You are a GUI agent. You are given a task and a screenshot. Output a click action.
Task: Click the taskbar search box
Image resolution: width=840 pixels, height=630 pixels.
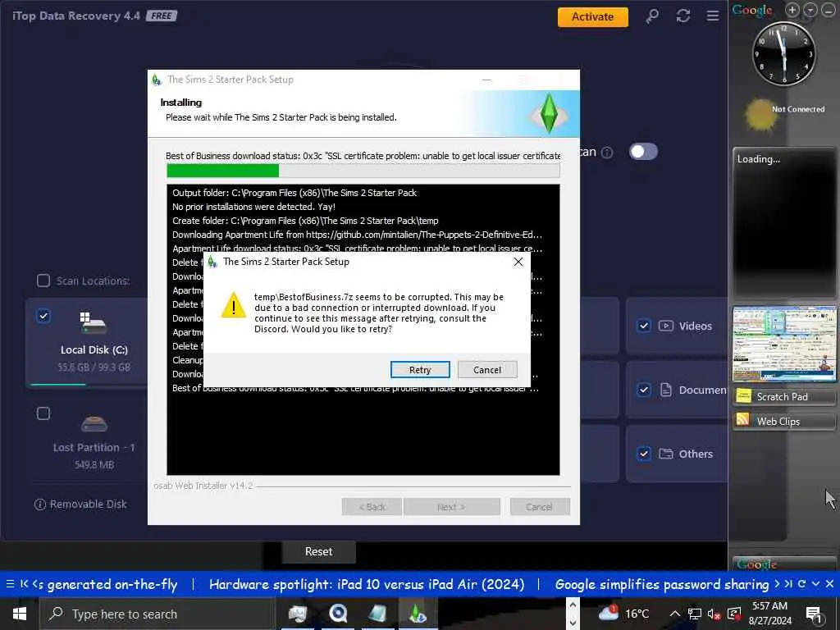tap(157, 614)
